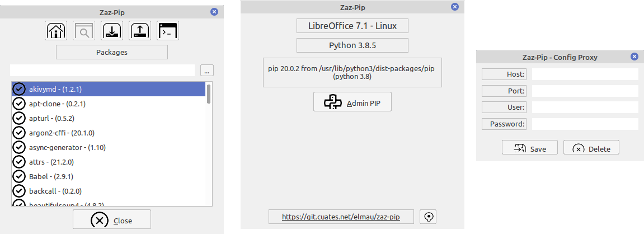Click the install (download) toolbar icon

(112, 30)
